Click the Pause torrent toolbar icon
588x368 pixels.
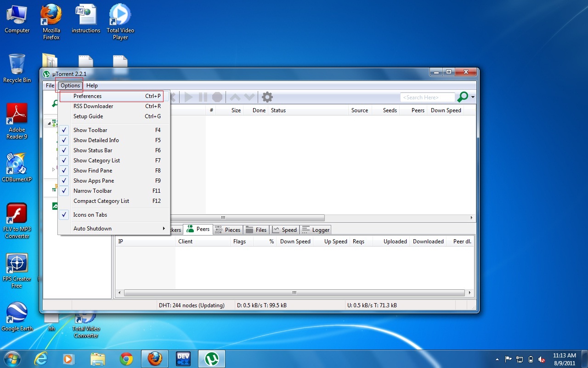click(x=203, y=97)
